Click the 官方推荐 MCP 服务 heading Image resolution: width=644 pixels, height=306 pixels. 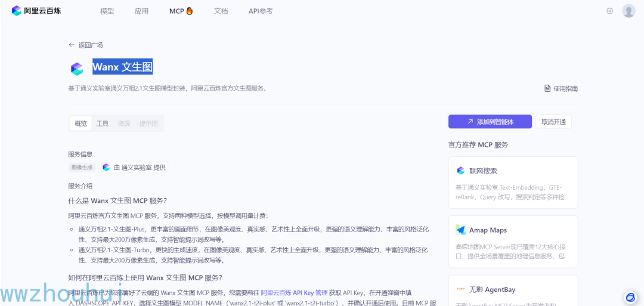coord(478,144)
